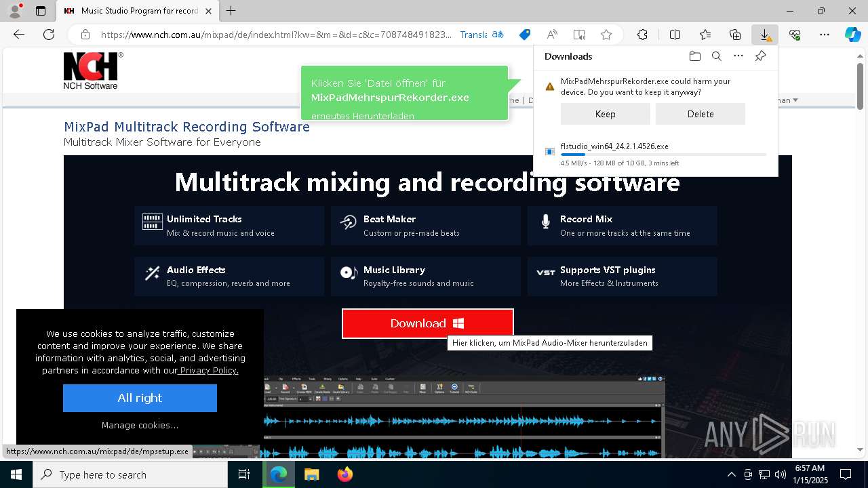Open a new browser tab

click(231, 11)
